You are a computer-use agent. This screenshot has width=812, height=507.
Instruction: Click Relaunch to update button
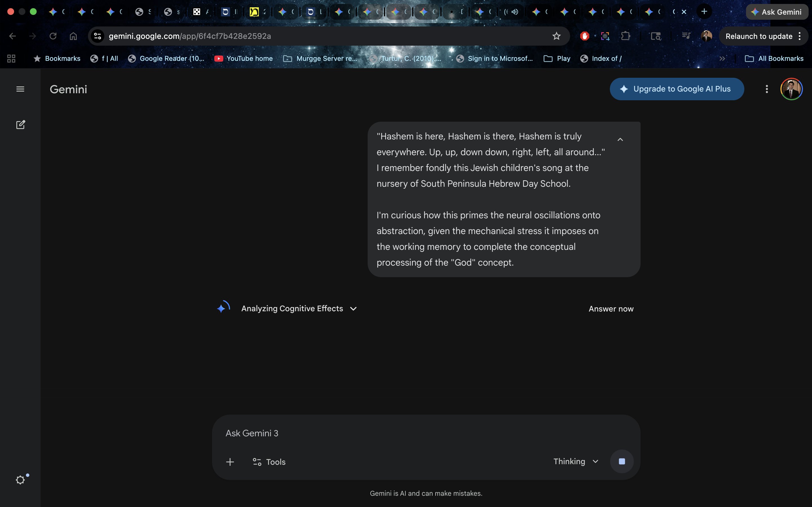758,36
